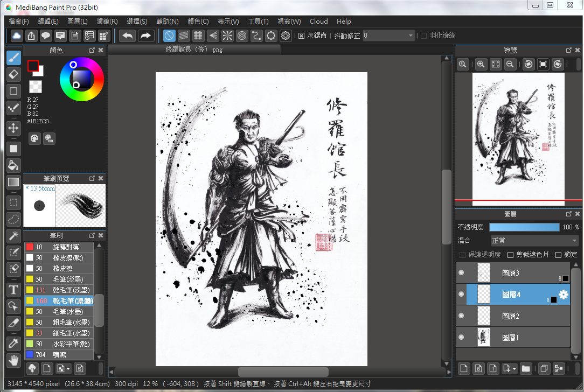The width and height of the screenshot is (584, 392).
Task: Expand the add-brush dropdown arrow
Action: [x=68, y=368]
